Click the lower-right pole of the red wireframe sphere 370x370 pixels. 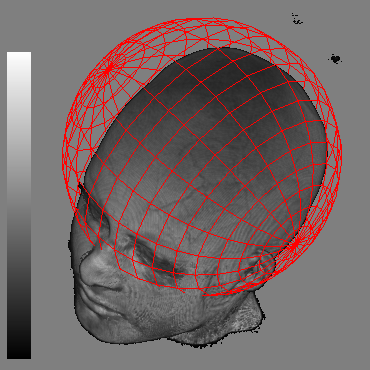(x=295, y=244)
